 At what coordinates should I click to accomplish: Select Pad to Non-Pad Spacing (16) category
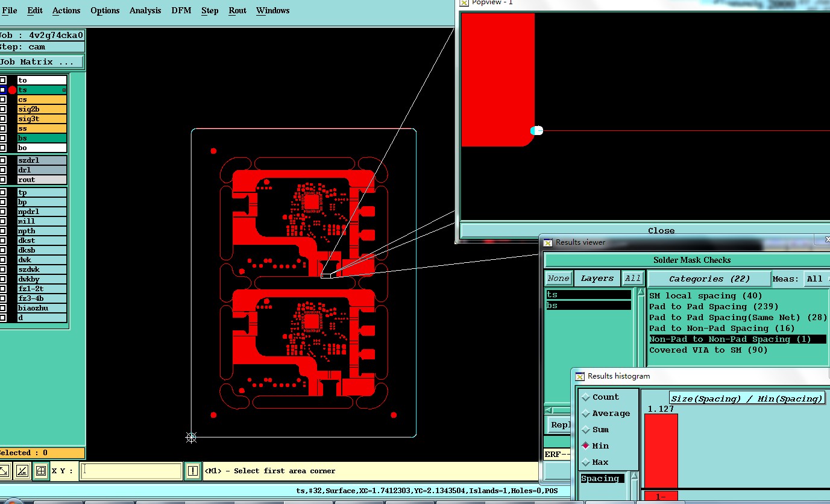click(722, 329)
